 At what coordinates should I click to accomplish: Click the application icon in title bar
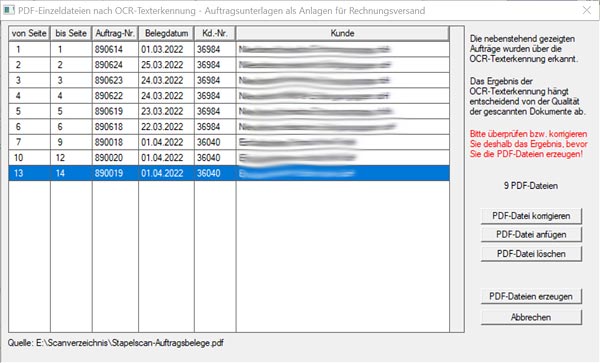[x=9, y=10]
